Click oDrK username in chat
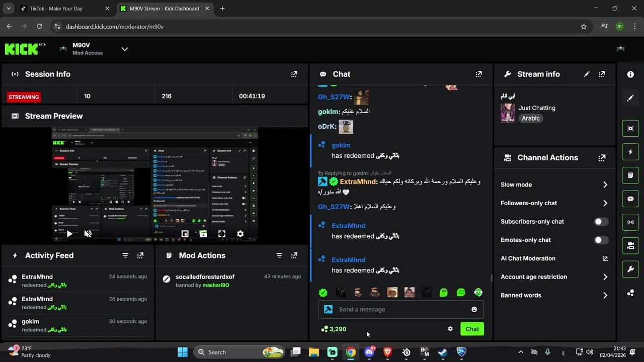644x362 pixels. (327, 126)
